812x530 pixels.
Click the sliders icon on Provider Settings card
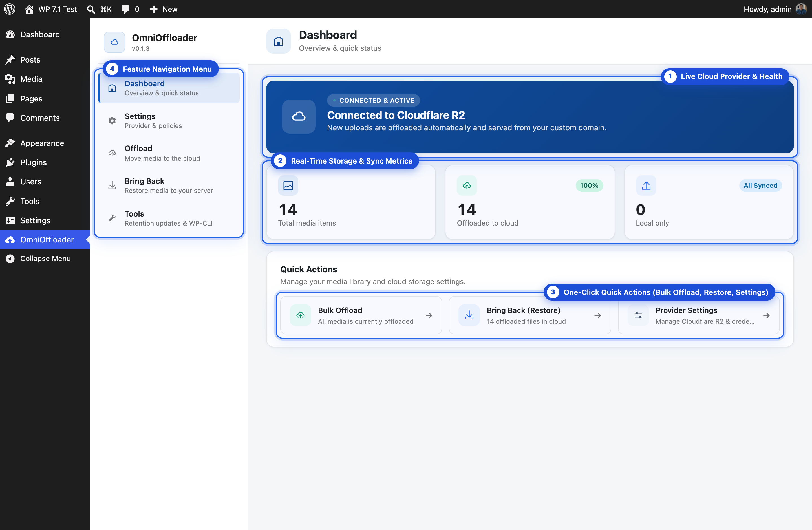(x=638, y=315)
